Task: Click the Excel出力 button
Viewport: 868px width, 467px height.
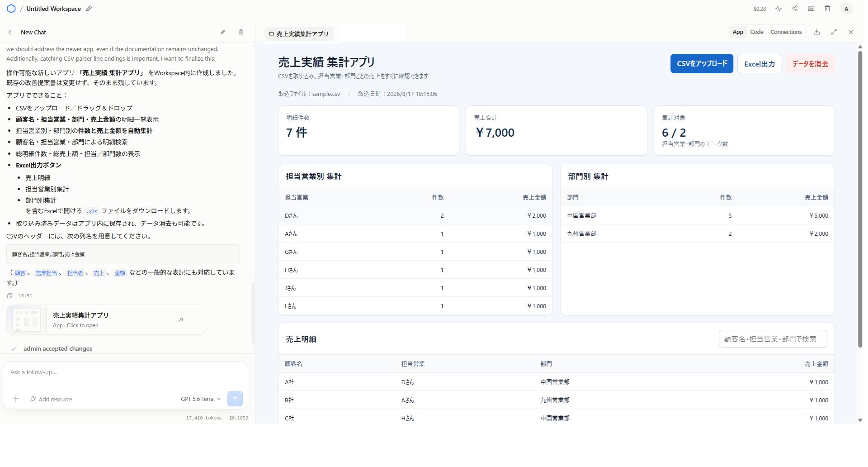Action: coord(759,64)
